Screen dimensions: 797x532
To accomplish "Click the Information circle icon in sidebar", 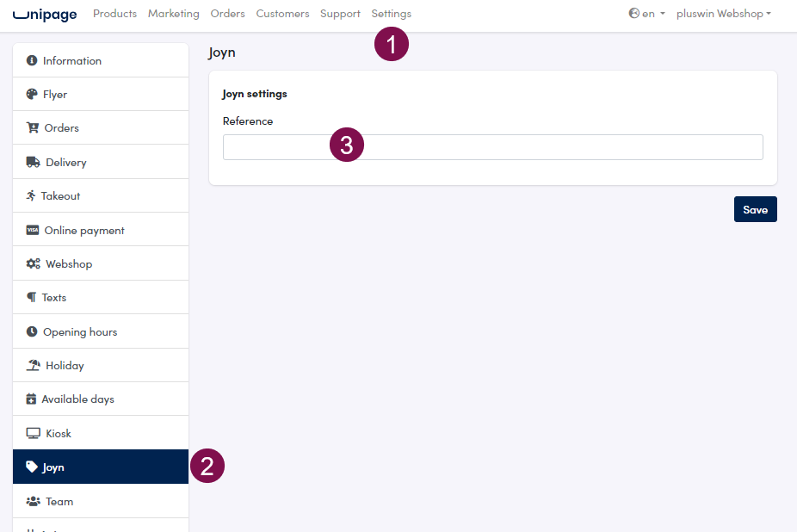I will [32, 60].
